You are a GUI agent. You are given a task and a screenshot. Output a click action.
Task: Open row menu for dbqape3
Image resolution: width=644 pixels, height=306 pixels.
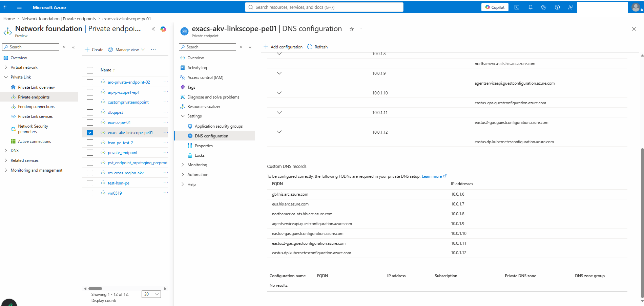[x=165, y=112]
